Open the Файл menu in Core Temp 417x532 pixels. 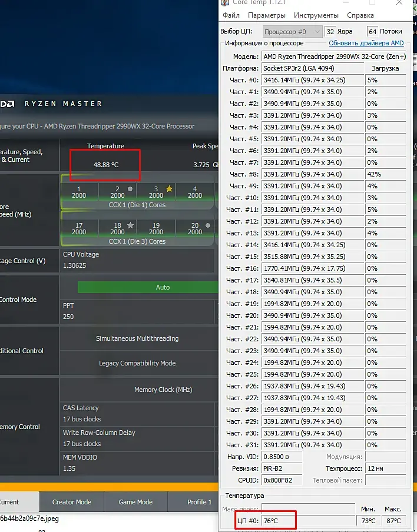pyautogui.click(x=231, y=15)
